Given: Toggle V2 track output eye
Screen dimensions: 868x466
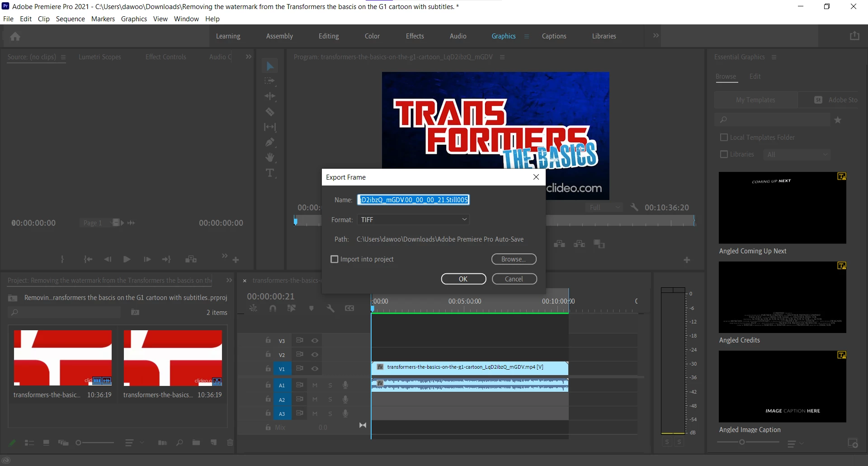Looking at the screenshot, I should pos(315,355).
